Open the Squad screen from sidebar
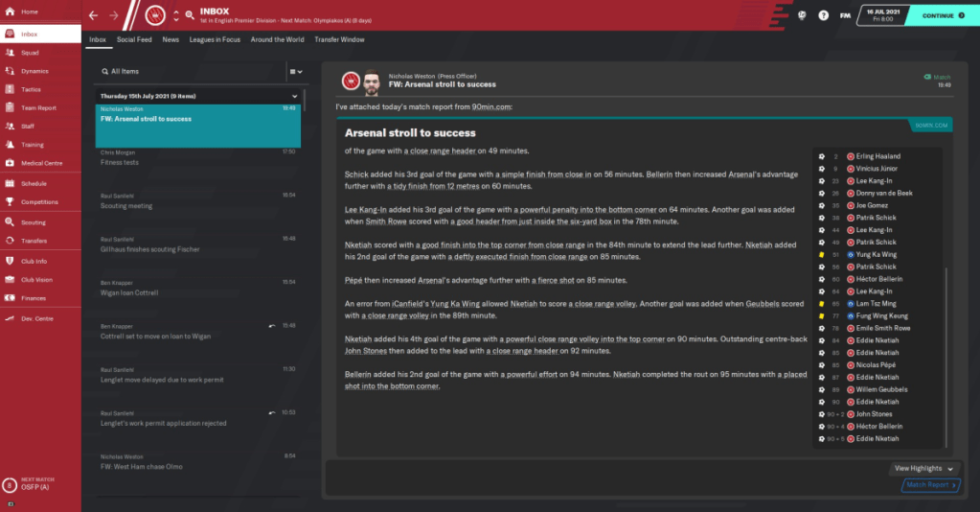980x512 pixels. point(29,53)
